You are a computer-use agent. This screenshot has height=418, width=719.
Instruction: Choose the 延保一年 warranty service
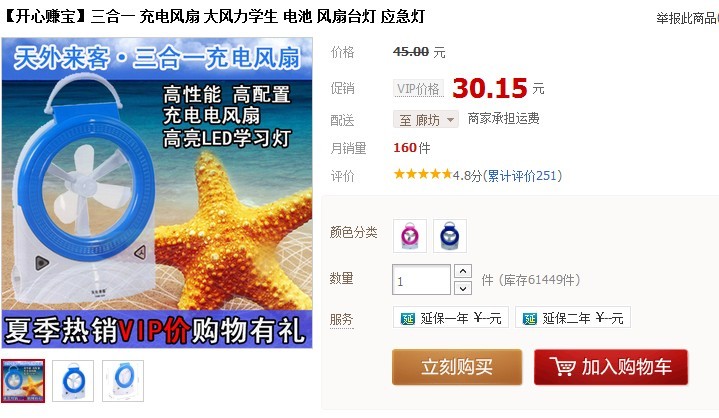(x=451, y=317)
